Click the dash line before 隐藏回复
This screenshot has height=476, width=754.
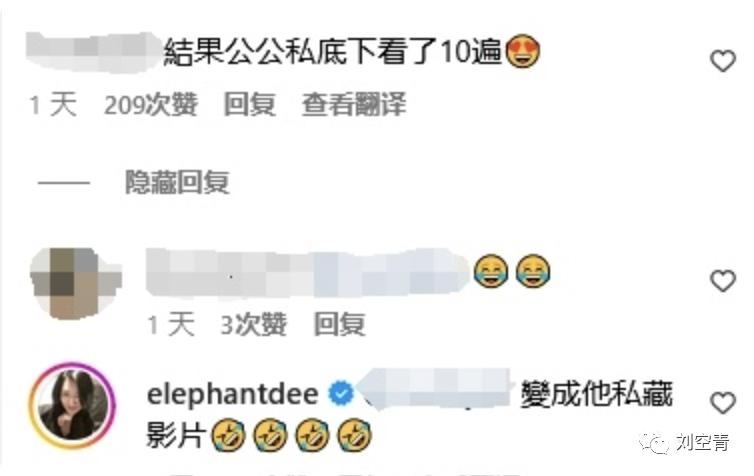pyautogui.click(x=64, y=183)
